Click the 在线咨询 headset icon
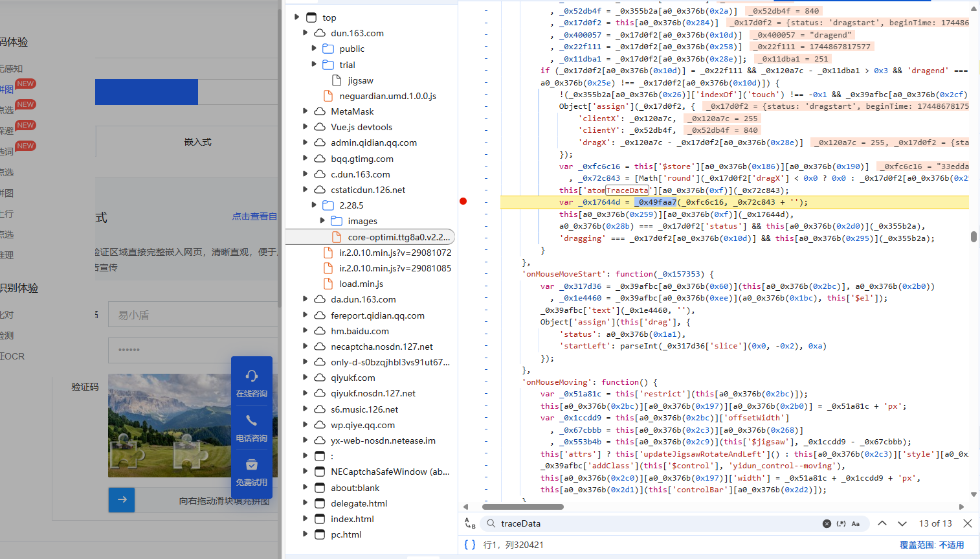 [252, 376]
